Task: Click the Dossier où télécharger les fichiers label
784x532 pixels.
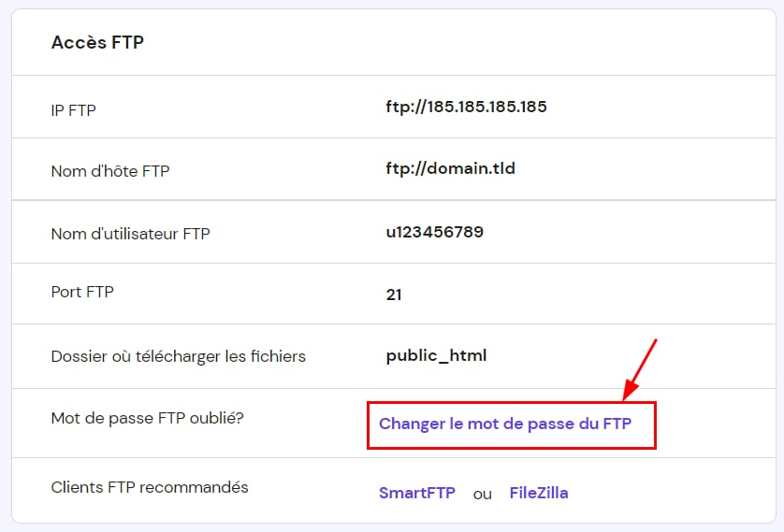Action: click(x=178, y=356)
